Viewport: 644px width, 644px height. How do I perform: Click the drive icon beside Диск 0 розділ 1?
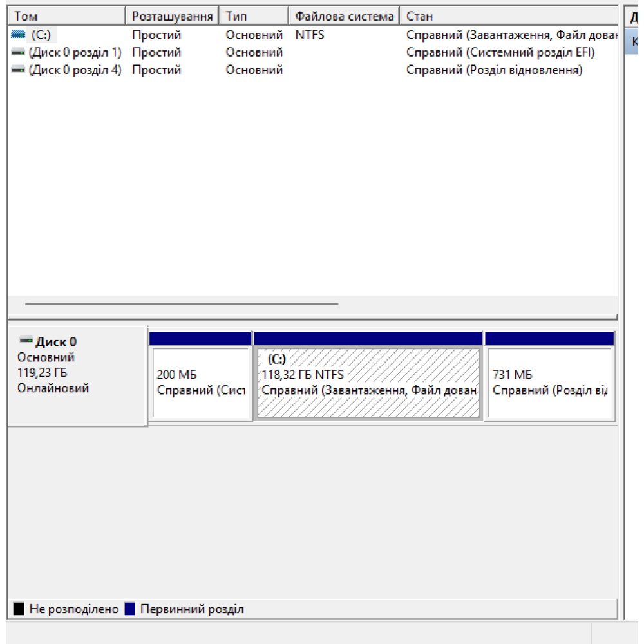pos(18,52)
